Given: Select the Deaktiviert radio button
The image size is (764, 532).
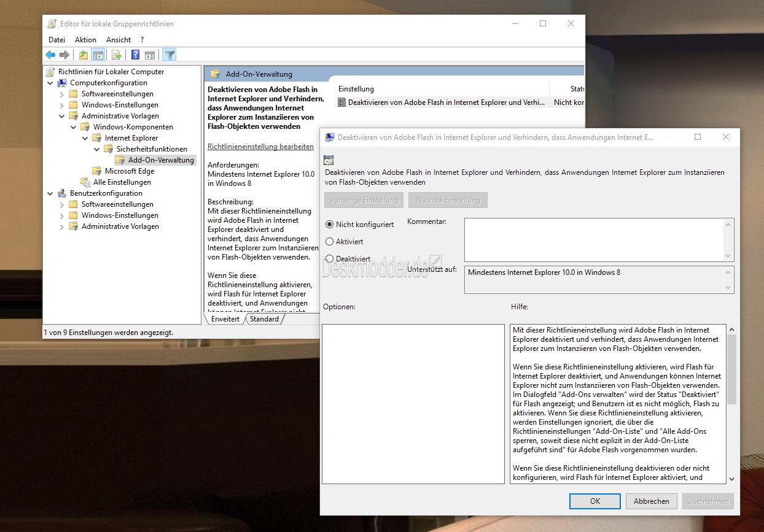Looking at the screenshot, I should point(330,259).
